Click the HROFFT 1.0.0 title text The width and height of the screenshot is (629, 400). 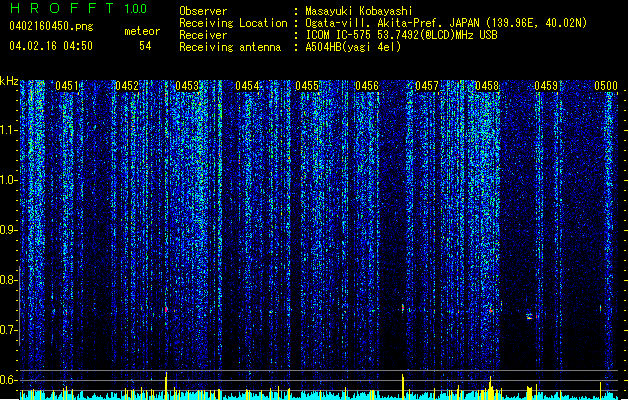pos(79,8)
